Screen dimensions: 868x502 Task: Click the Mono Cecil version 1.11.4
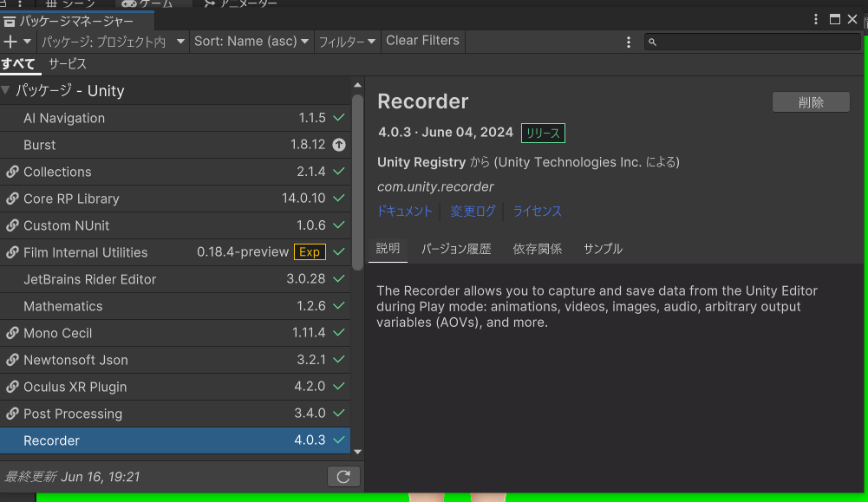(x=309, y=333)
